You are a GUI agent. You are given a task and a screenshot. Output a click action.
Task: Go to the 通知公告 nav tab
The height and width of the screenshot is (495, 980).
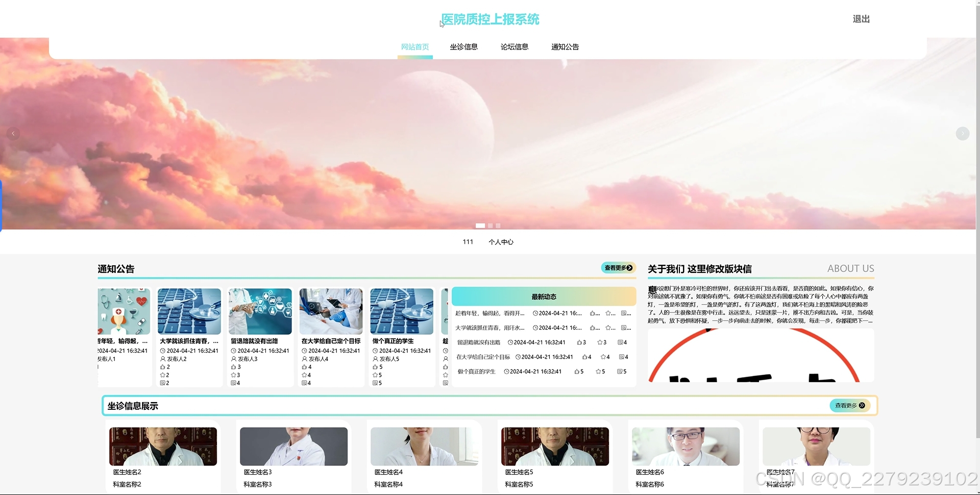(x=565, y=47)
